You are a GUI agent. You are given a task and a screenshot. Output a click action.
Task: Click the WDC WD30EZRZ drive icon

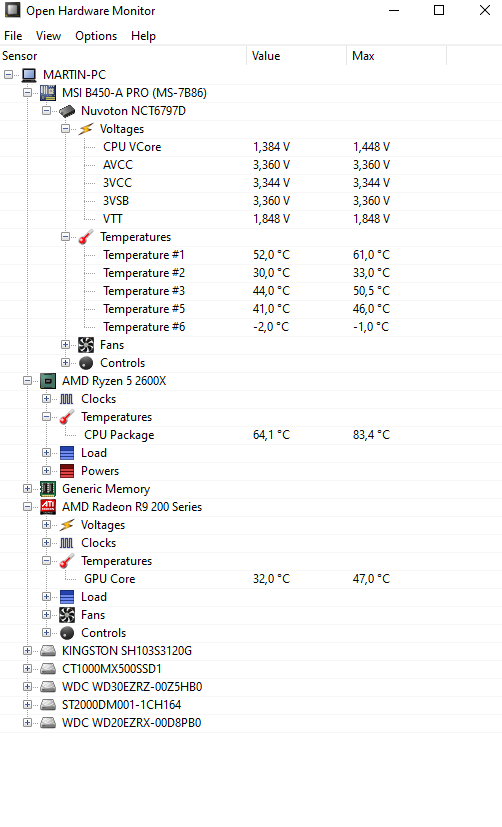coord(47,687)
